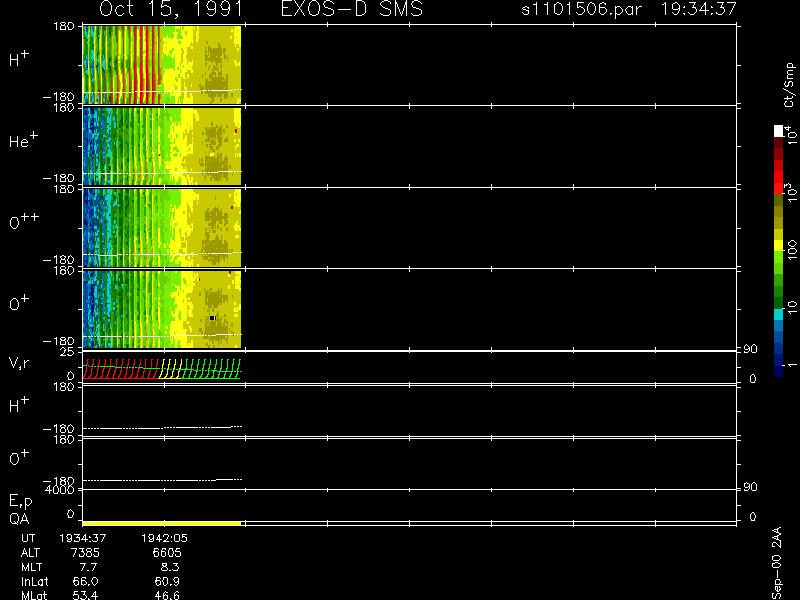Click the He+ spectrogram image

coord(162,146)
